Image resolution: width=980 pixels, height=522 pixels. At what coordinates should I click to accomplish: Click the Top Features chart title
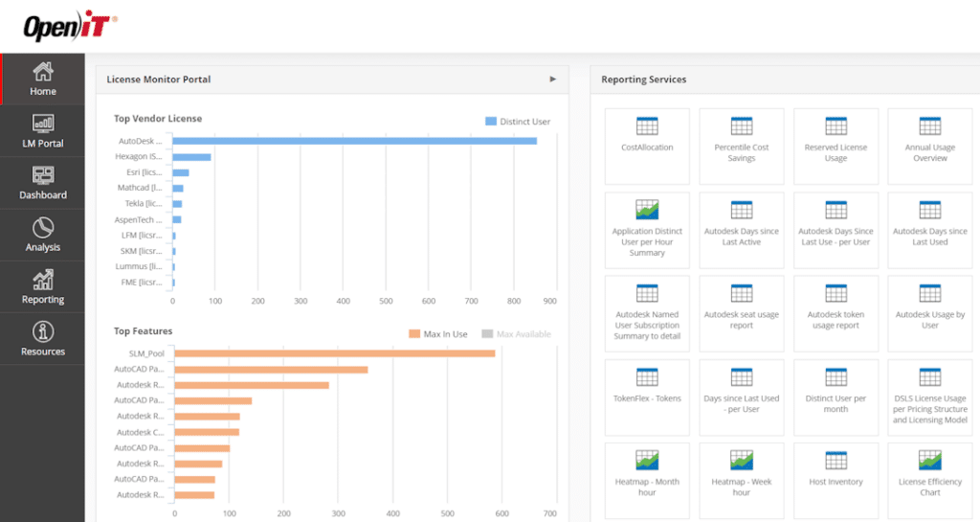[x=143, y=330]
